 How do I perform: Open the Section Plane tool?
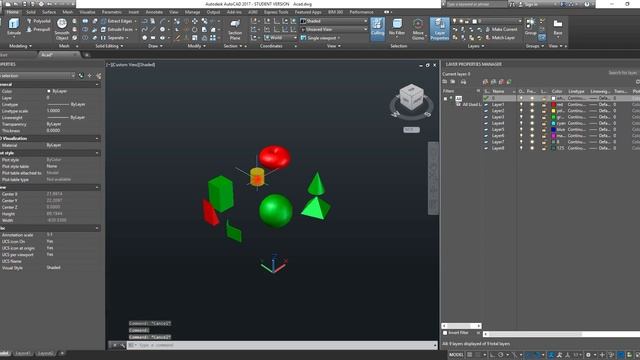click(x=235, y=29)
